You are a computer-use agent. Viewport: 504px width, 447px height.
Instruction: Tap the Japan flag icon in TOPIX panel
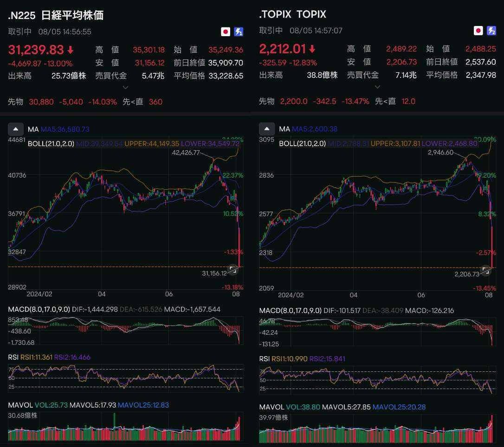478,31
